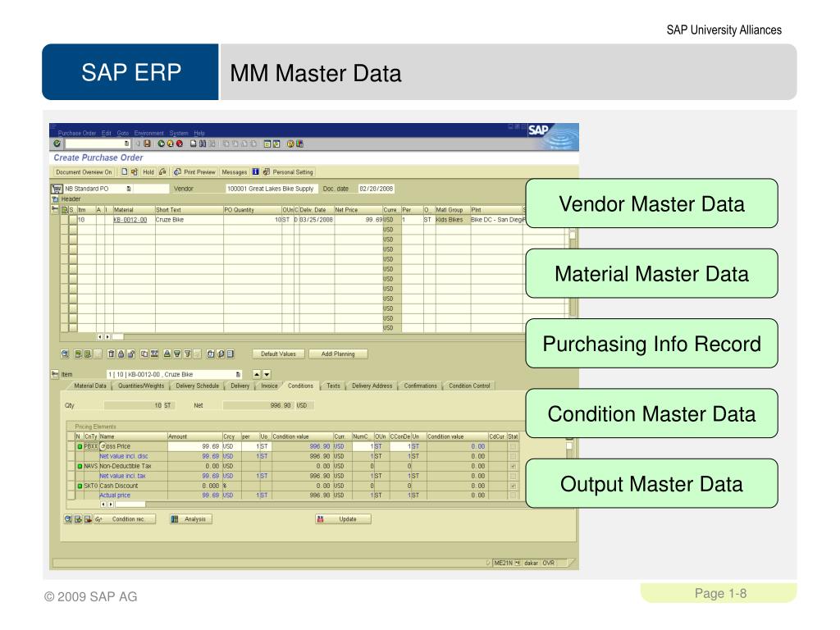Click the KB-0012-00 material link
840x630 pixels.
click(x=130, y=220)
